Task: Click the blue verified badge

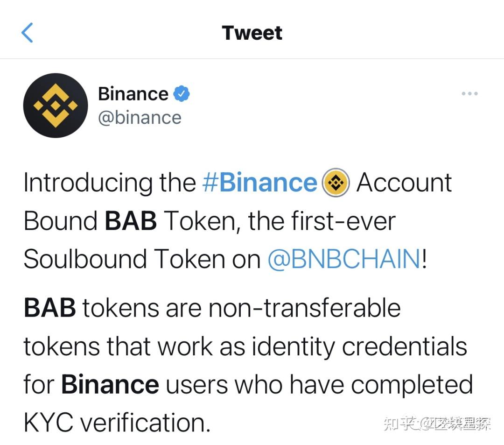Action: point(182,94)
